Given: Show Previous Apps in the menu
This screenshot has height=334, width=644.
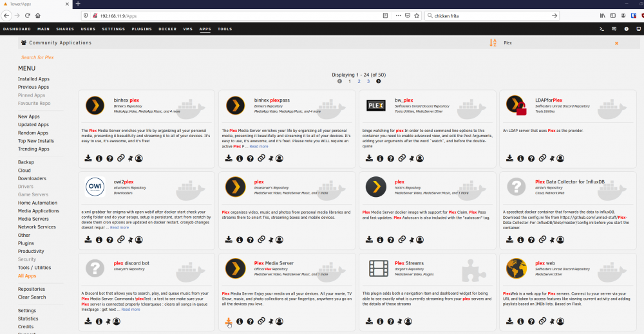Looking at the screenshot, I should [x=33, y=87].
